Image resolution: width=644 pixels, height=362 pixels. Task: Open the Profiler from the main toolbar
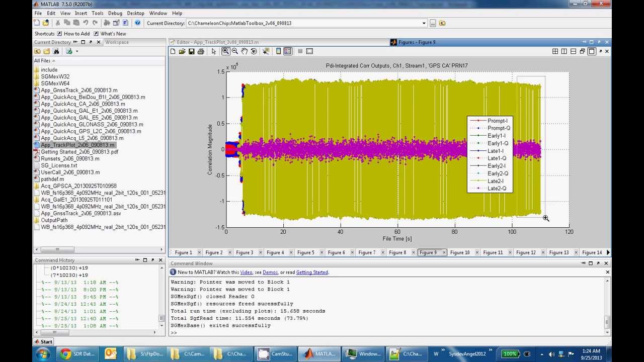coord(125,23)
